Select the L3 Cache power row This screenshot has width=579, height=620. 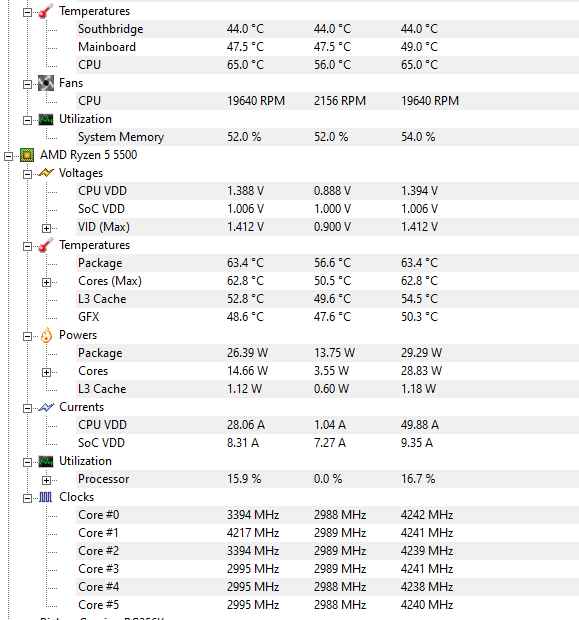(327, 389)
